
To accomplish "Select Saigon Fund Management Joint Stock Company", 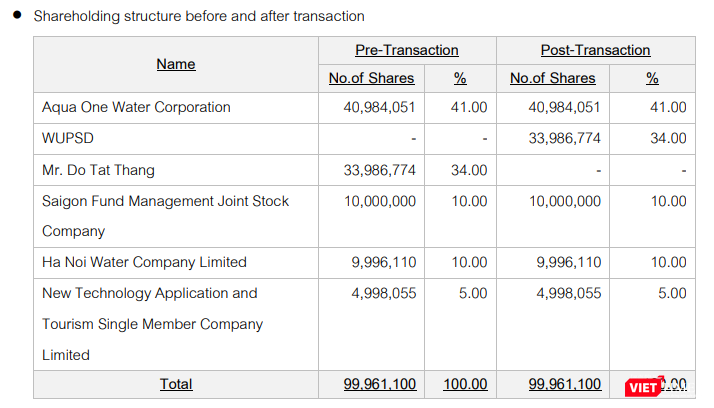I will point(165,215).
